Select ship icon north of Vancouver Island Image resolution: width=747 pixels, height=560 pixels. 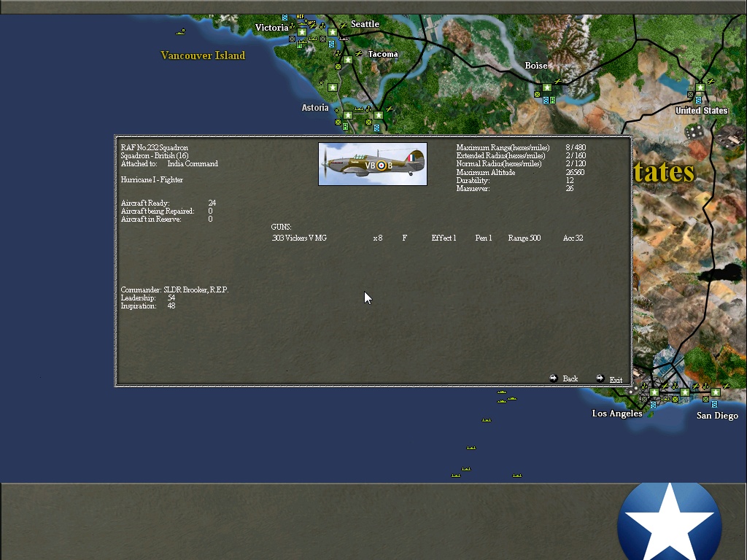181,32
